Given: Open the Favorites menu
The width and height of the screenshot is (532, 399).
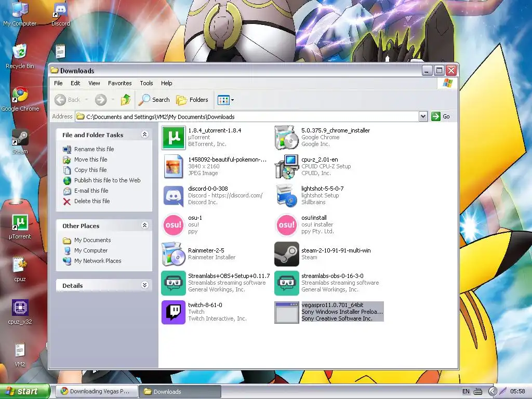Looking at the screenshot, I should click(120, 83).
